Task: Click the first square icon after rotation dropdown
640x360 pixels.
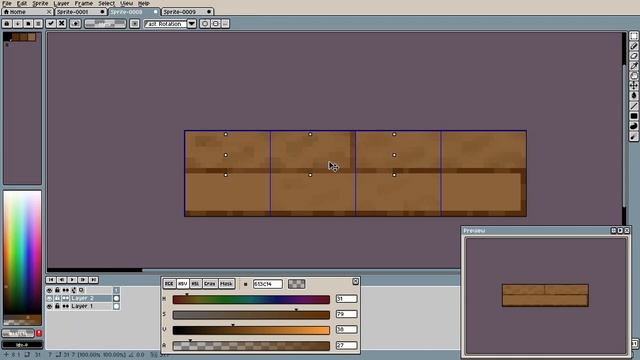Action: pos(205,24)
